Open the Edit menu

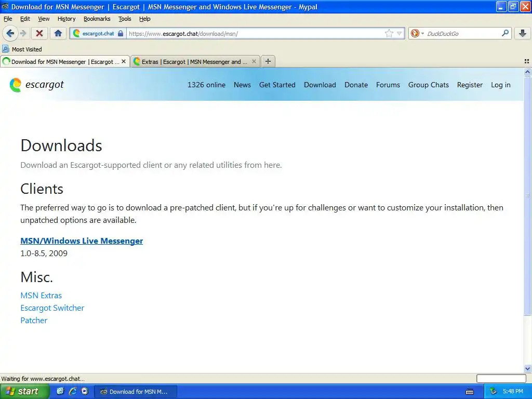pyautogui.click(x=25, y=19)
